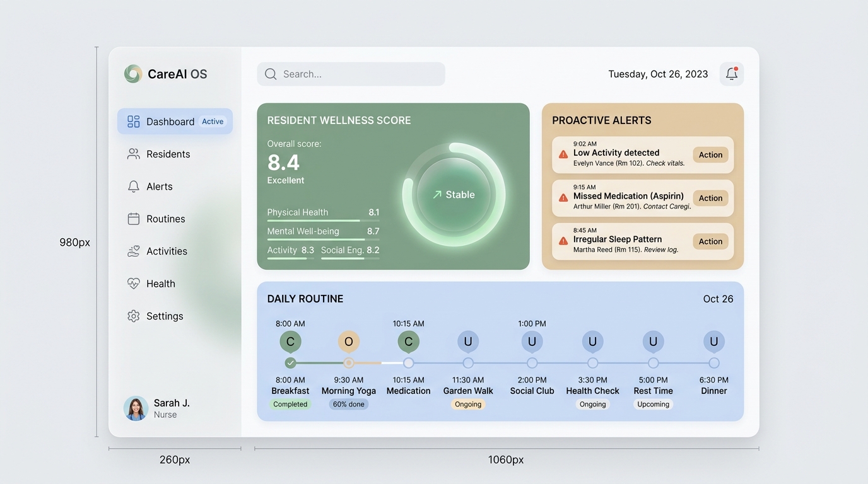The height and width of the screenshot is (484, 868).
Task: Click the Garden Walk U status pin
Action: [x=468, y=342]
